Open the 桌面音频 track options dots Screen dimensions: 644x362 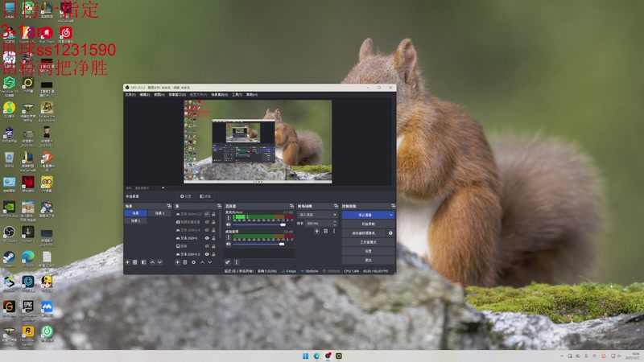click(x=229, y=237)
